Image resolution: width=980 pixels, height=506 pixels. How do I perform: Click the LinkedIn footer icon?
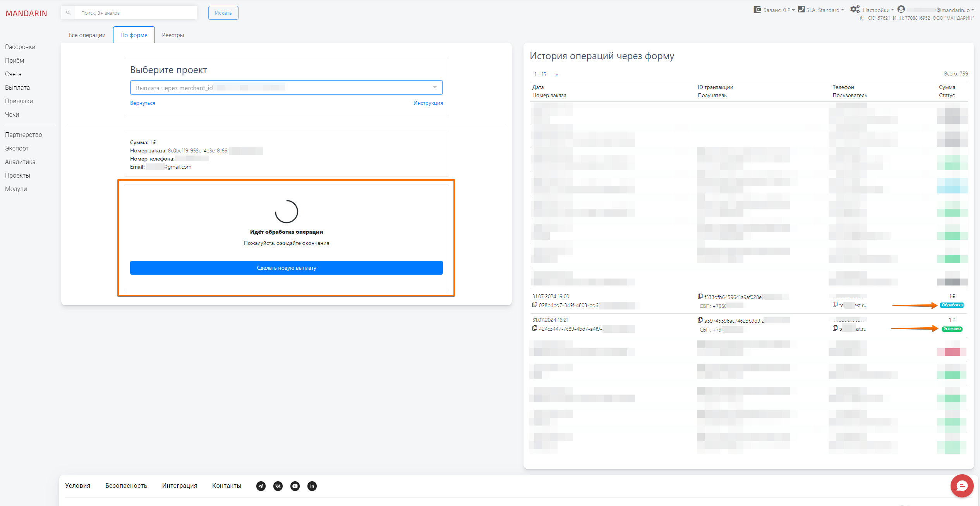pyautogui.click(x=312, y=486)
